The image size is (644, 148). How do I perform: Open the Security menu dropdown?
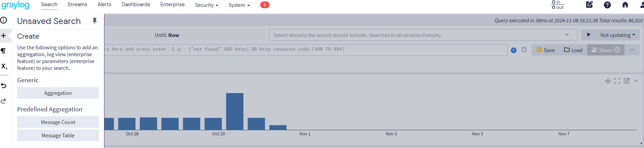click(206, 5)
